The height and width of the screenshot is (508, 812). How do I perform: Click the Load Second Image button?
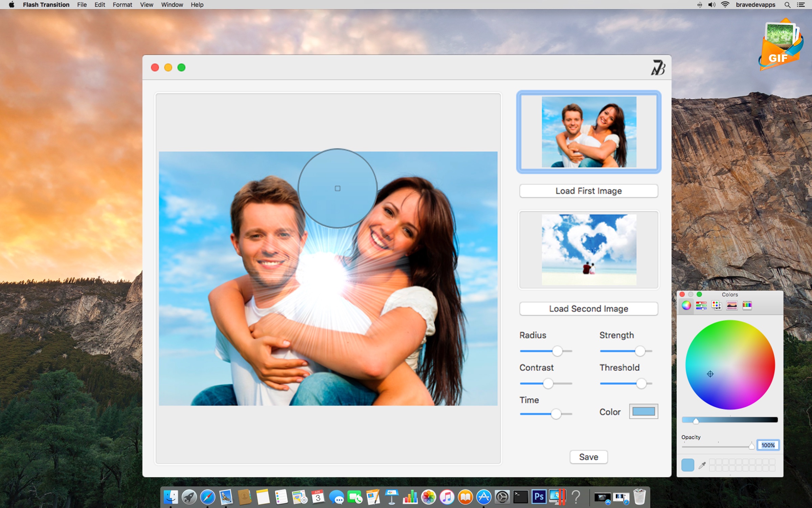588,309
